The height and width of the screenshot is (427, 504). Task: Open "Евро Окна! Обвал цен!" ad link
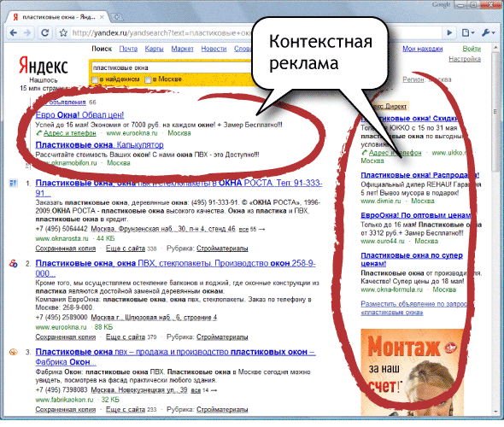(x=79, y=114)
